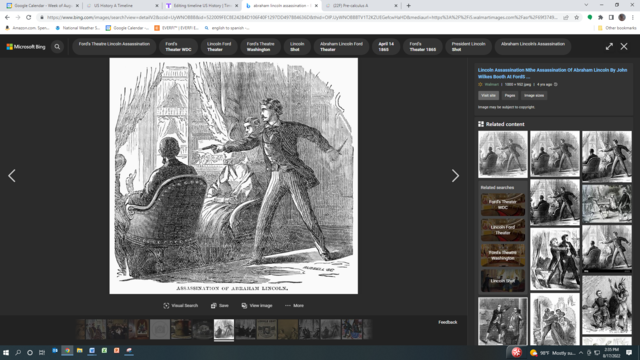
Task: Click the Image sizes button
Action: (x=534, y=96)
